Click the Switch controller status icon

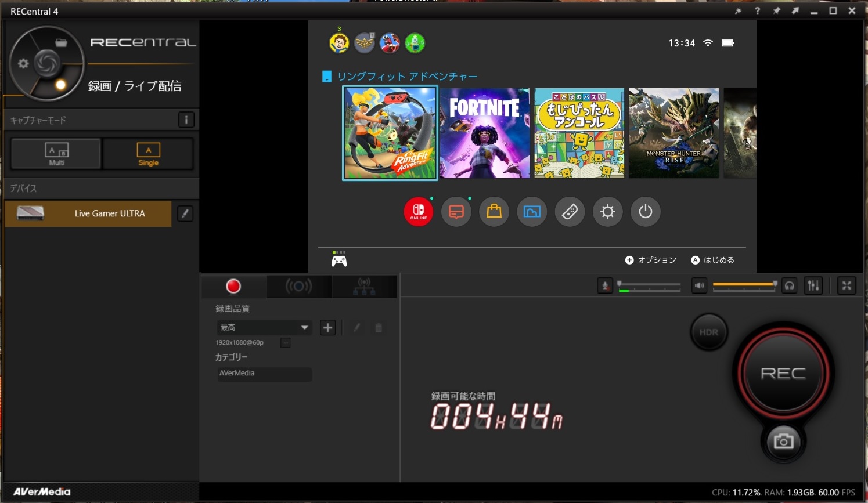point(339,259)
